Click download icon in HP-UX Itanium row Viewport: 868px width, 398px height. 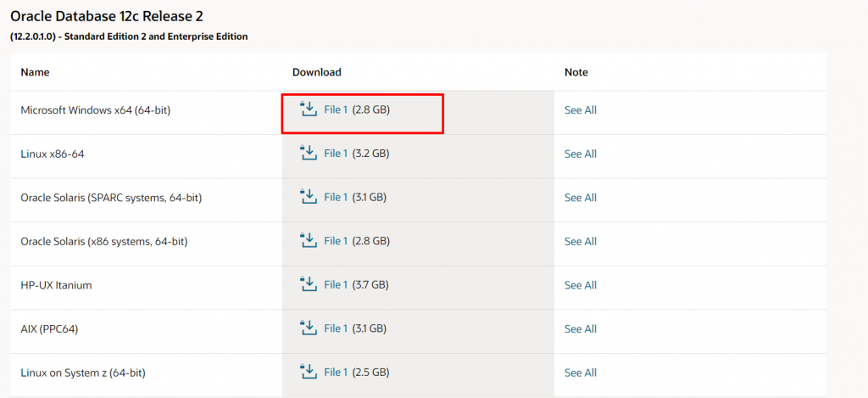point(308,284)
